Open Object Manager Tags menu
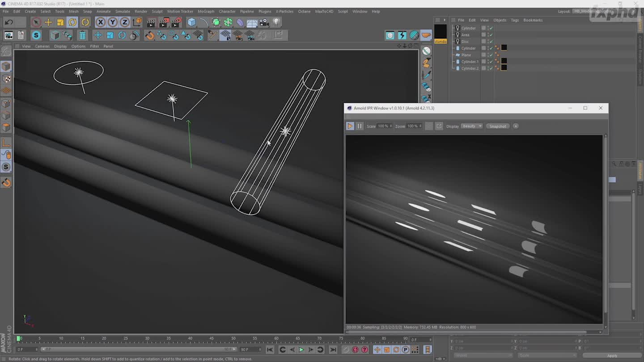The width and height of the screenshot is (644, 362). point(515,20)
